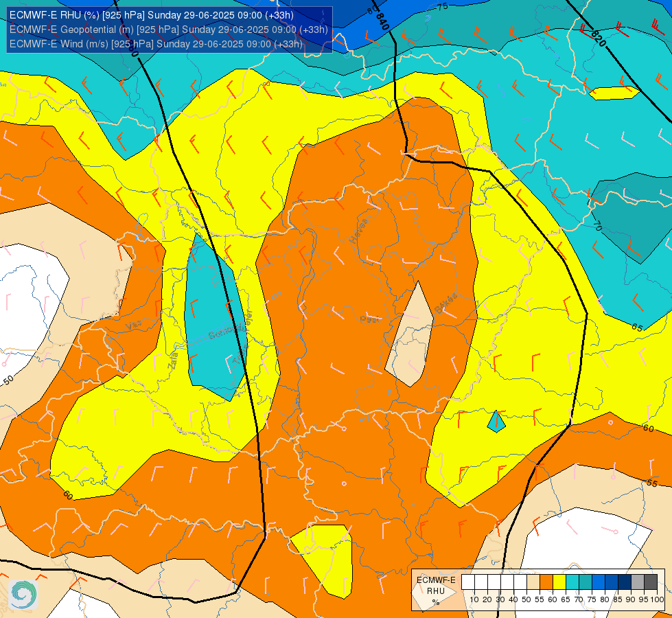The image size is (672, 618).
Task: Pick the navy 85-90 legend swatch
Action: pos(625,582)
